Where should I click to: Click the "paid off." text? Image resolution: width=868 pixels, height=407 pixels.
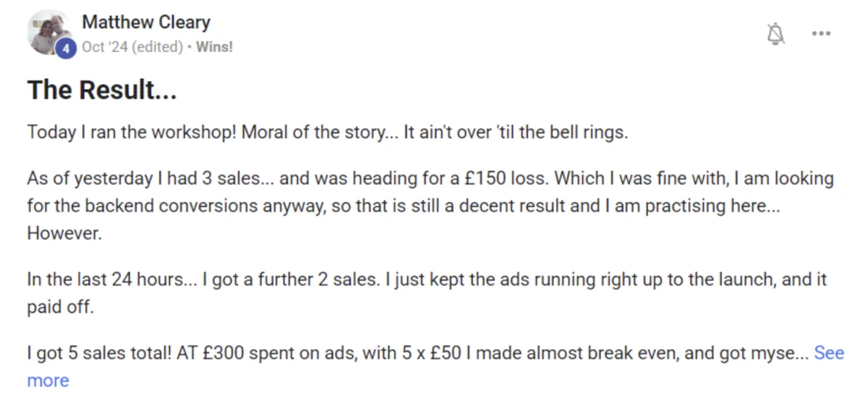[x=61, y=307]
